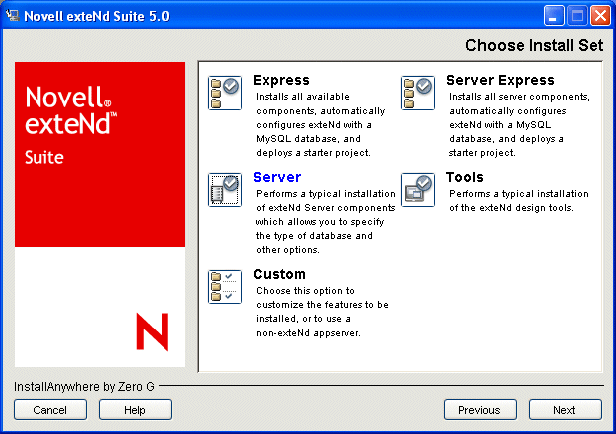Select the Tools install set icon
Viewport: 616px width, 434px height.
pyautogui.click(x=418, y=190)
